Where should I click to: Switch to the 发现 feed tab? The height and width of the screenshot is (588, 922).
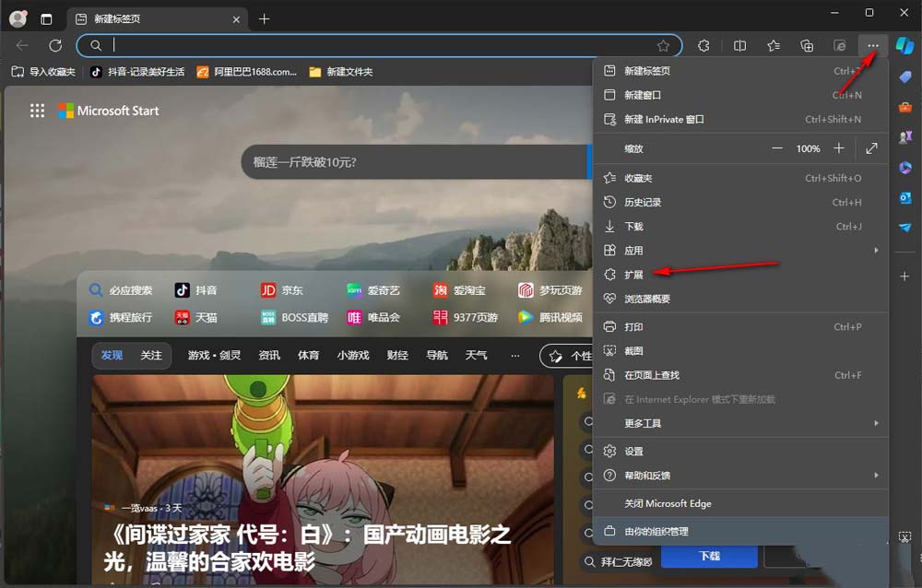coord(112,355)
